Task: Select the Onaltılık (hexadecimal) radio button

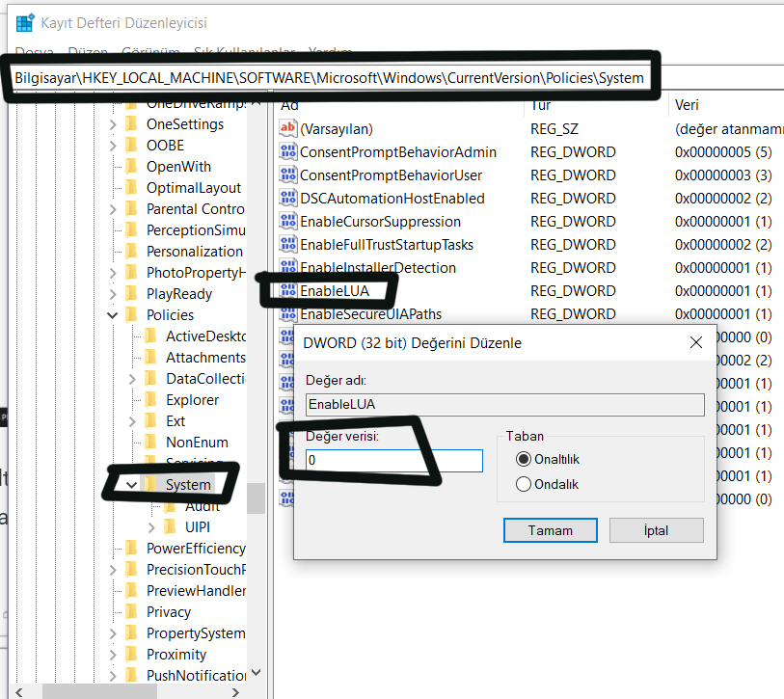Action: click(x=524, y=459)
